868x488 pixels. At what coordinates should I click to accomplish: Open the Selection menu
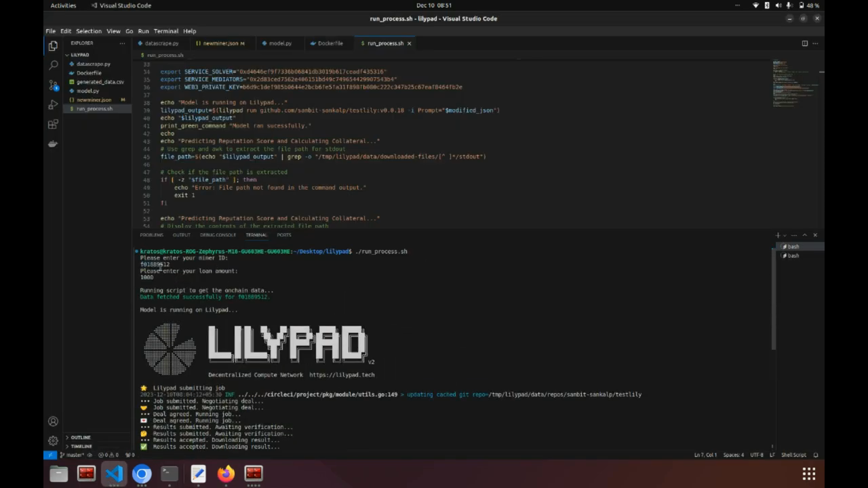pyautogui.click(x=89, y=31)
